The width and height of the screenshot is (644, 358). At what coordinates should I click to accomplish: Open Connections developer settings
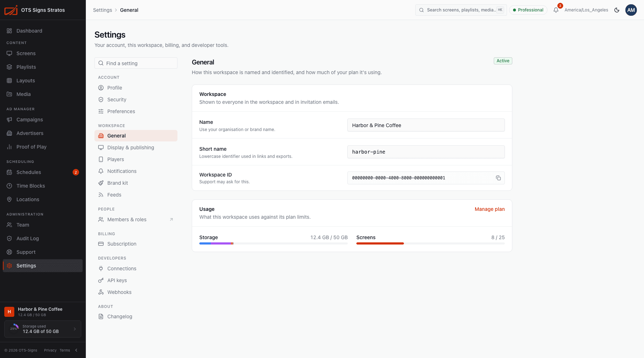[136, 268]
